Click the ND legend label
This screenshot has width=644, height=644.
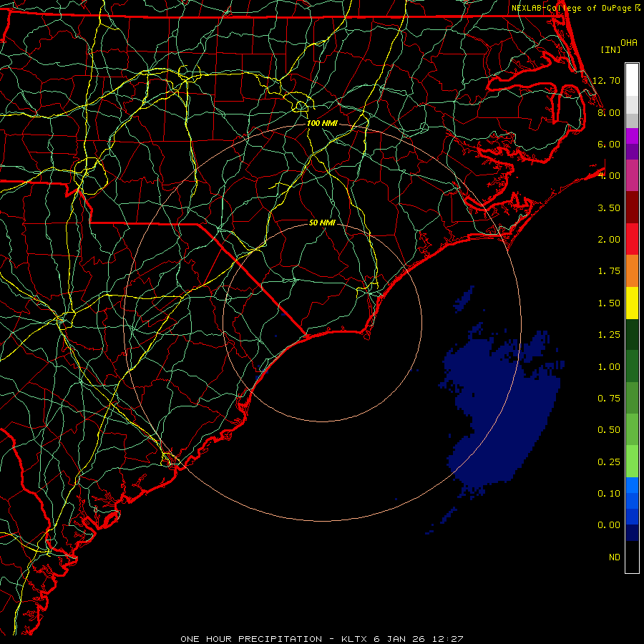tap(615, 557)
